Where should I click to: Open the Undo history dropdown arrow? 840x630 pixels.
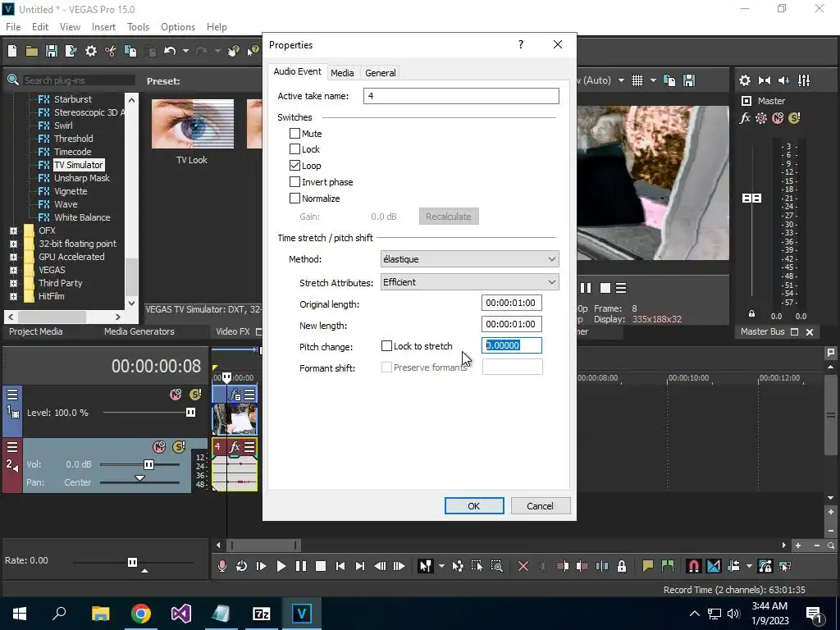[x=185, y=51]
